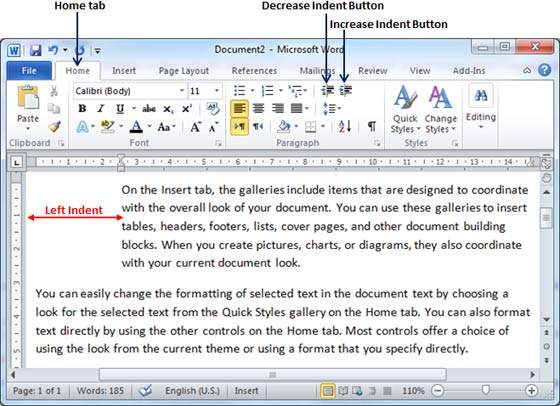This screenshot has width=560, height=406.
Task: Switch to the Page Layout tab
Action: 184,71
